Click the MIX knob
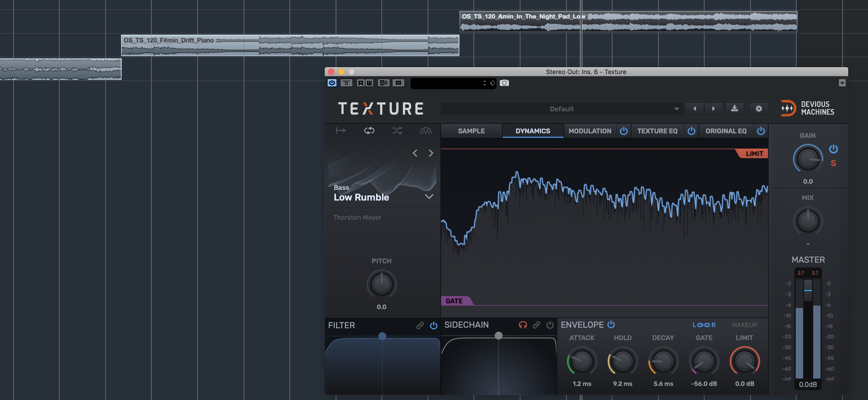The width and height of the screenshot is (868, 400). point(808,221)
